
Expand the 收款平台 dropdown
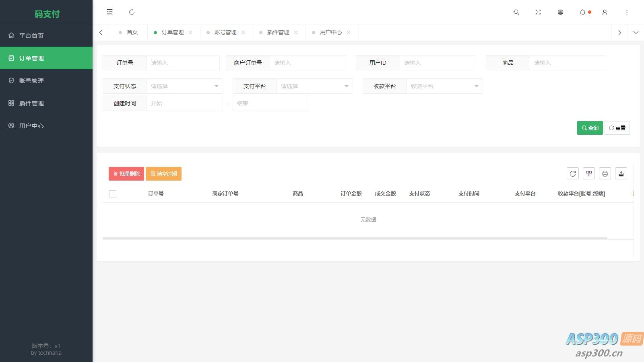coord(444,86)
